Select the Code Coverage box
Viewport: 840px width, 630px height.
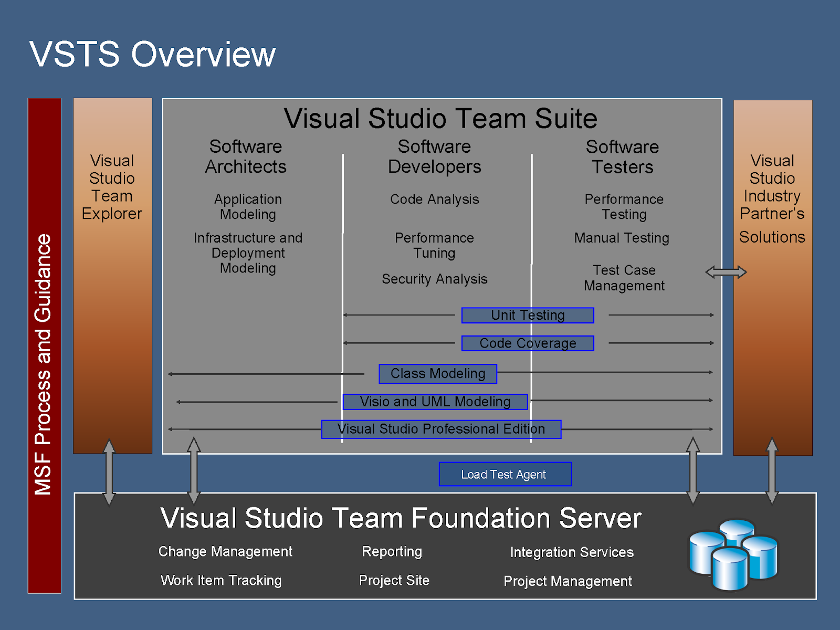(528, 343)
